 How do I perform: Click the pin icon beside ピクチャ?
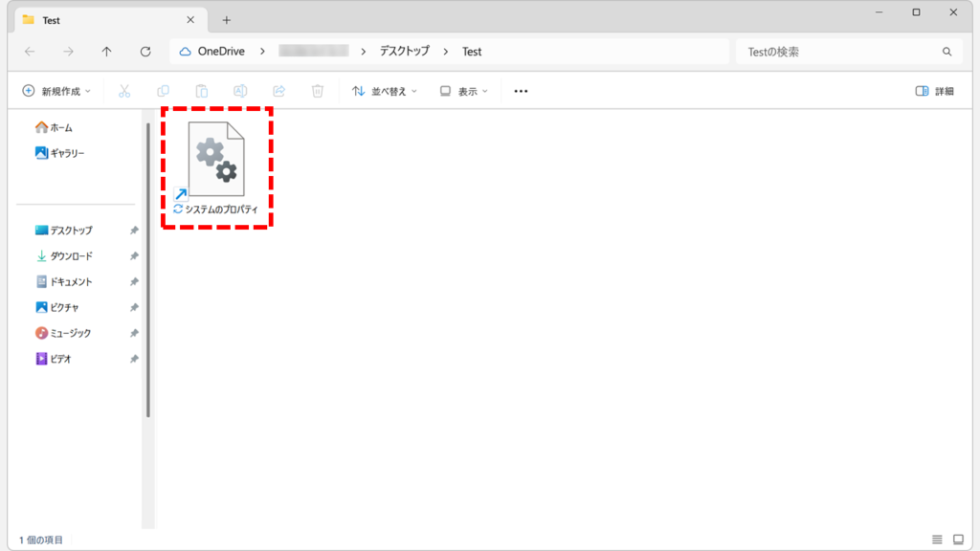[134, 307]
